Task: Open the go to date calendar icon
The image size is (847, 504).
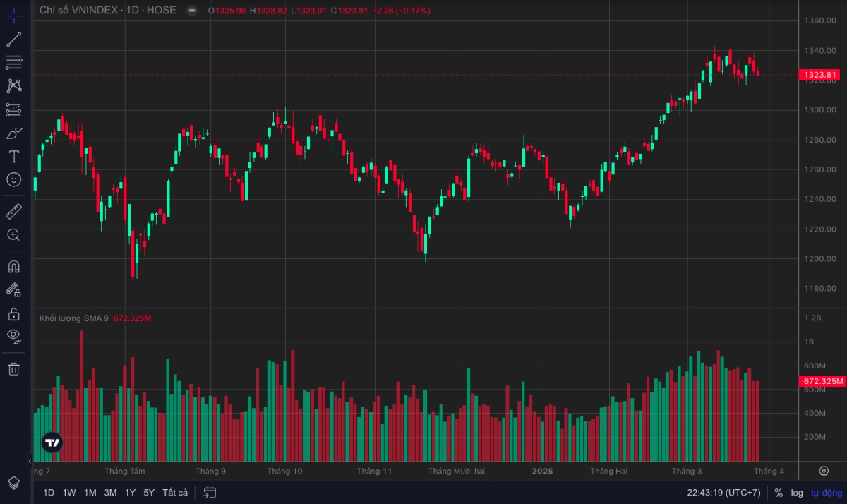Action: coord(210,492)
